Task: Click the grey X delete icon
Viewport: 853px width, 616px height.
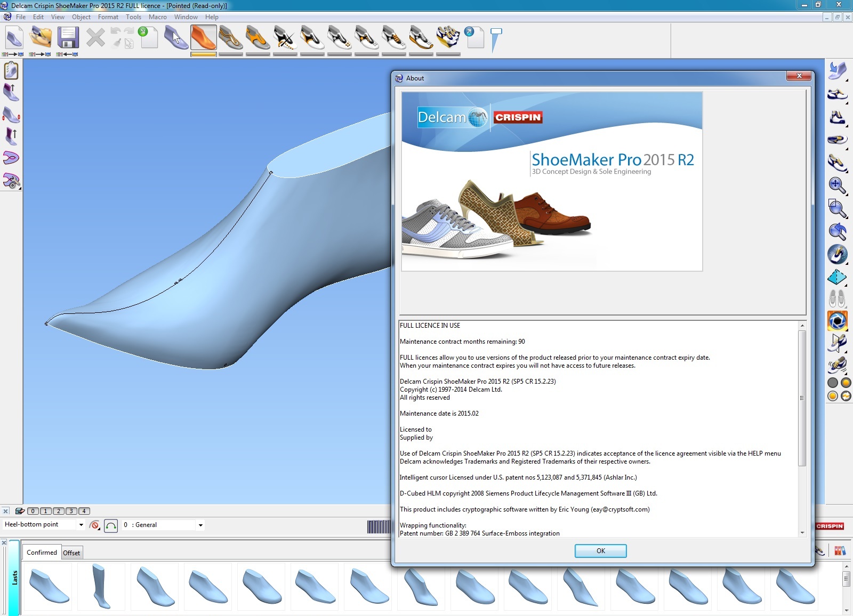Action: [x=95, y=38]
